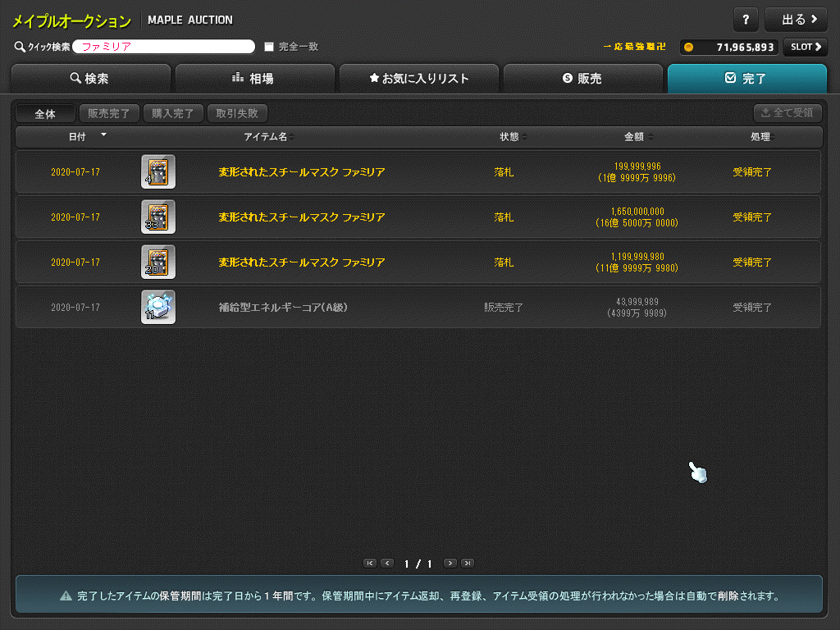
Task: Sort by 金額 price column
Action: 638,137
